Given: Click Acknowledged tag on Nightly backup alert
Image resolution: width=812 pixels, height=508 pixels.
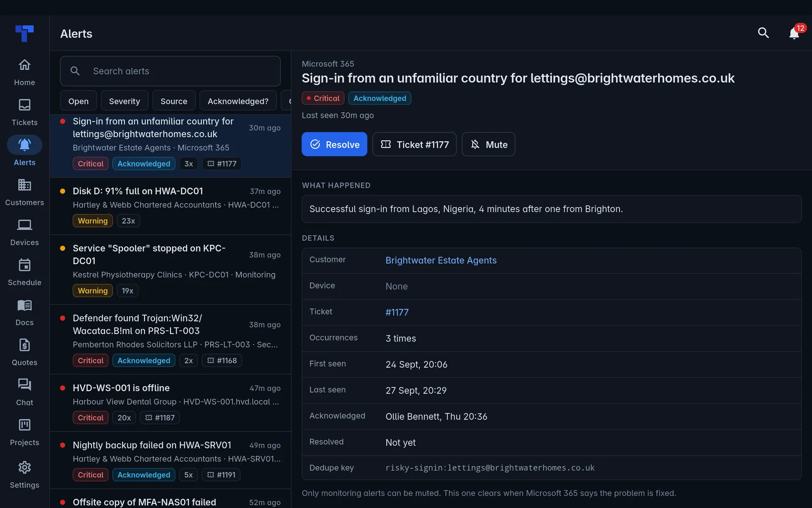Looking at the screenshot, I should (x=144, y=475).
